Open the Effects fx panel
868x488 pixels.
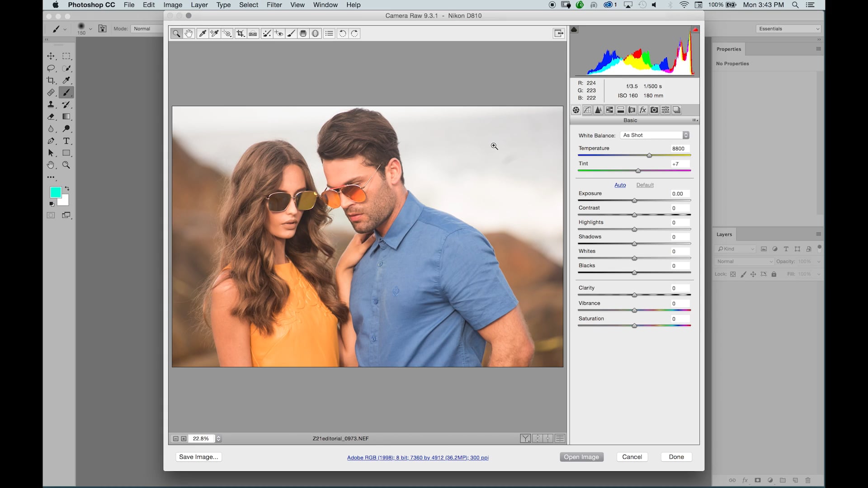click(643, 110)
